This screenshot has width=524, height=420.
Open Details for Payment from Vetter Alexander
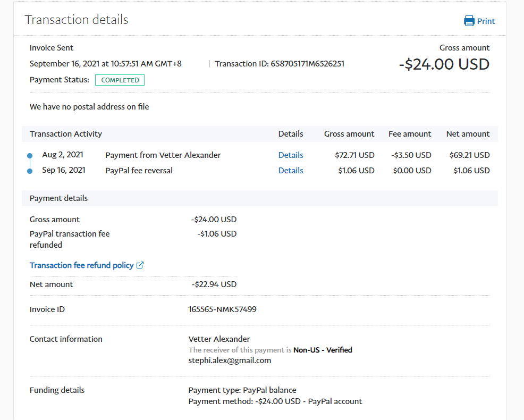point(291,155)
